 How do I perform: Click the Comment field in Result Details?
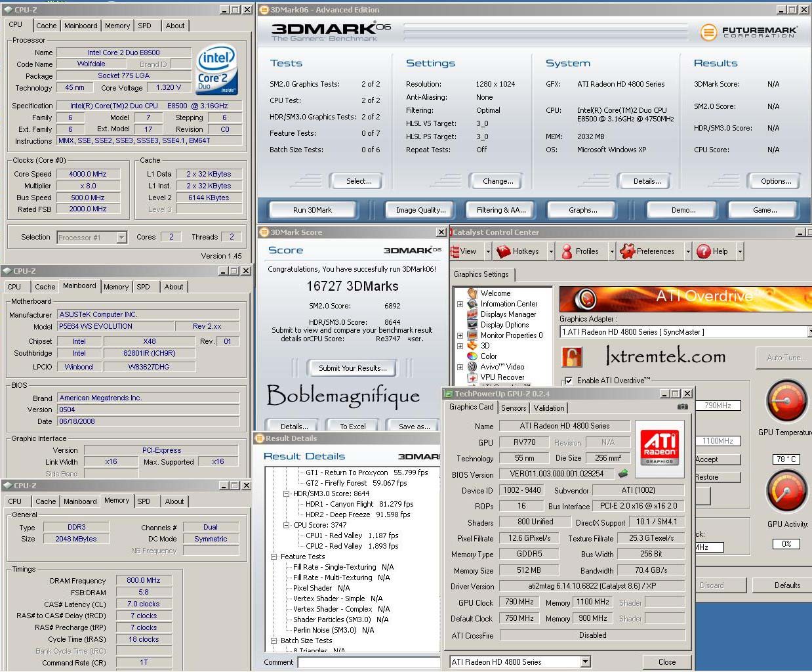pos(370,662)
